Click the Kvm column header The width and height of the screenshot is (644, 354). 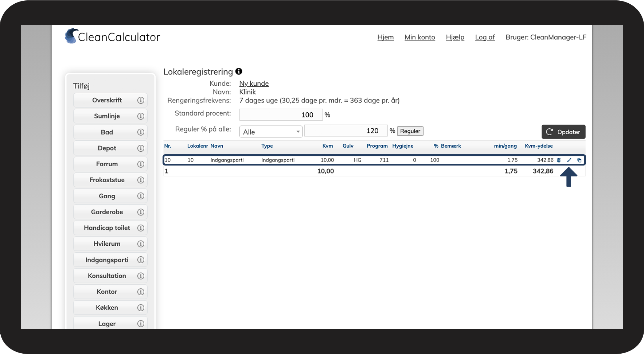[328, 146]
